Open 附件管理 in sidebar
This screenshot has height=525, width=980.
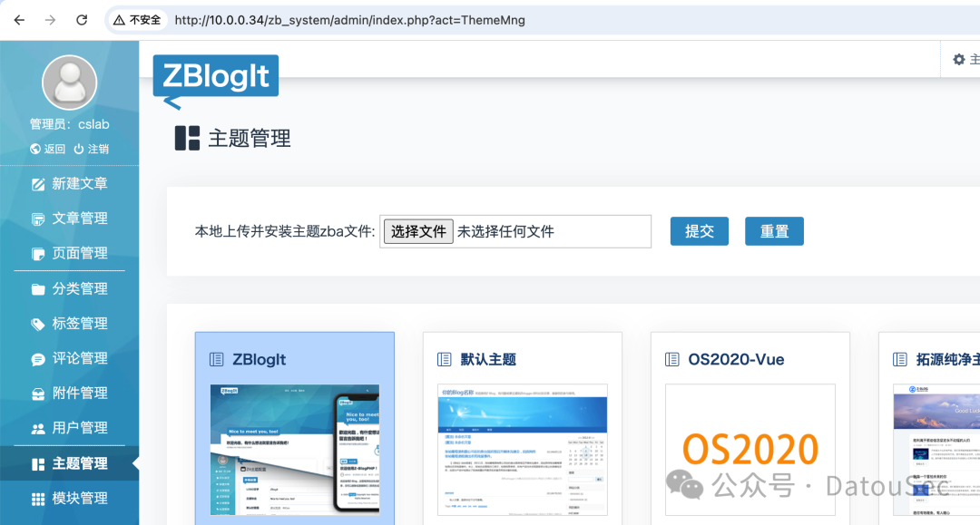coord(69,394)
